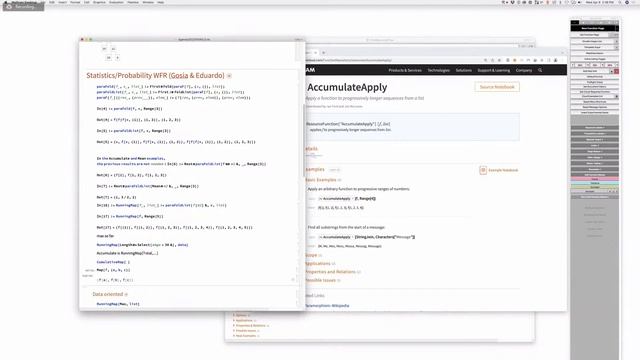Click the zoom magnifier icon in address bar
Image resolution: width=640 pixels, height=360 pixels.
(x=485, y=60)
